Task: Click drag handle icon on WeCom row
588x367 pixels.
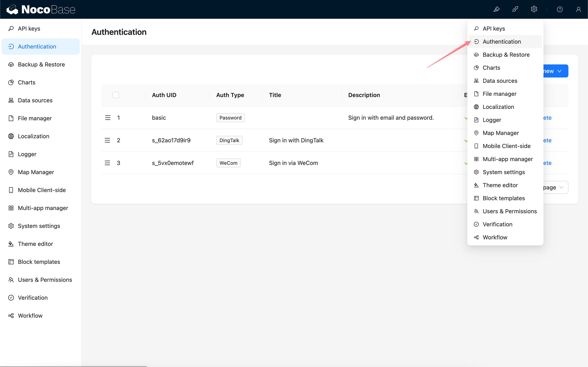Action: 107,163
